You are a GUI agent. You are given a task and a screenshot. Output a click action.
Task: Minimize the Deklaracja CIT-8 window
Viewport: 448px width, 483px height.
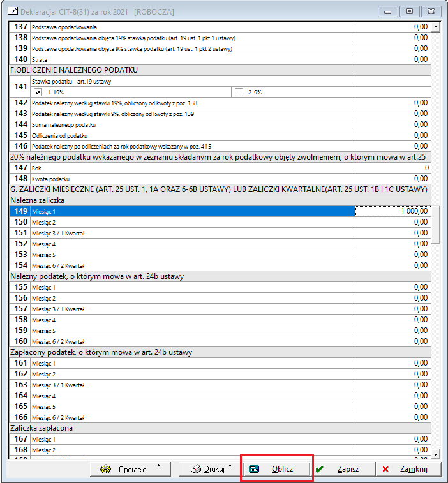pyautogui.click(x=388, y=11)
